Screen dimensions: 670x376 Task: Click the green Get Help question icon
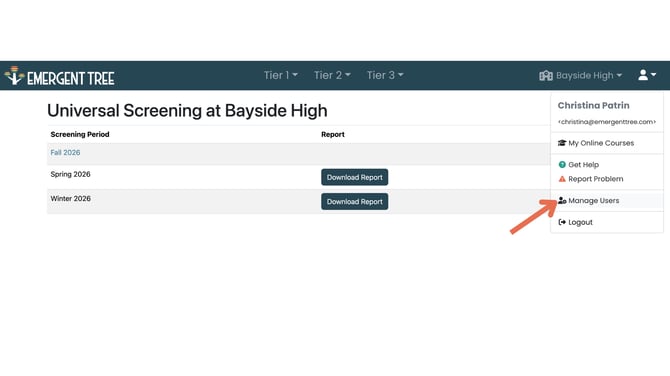pyautogui.click(x=562, y=164)
